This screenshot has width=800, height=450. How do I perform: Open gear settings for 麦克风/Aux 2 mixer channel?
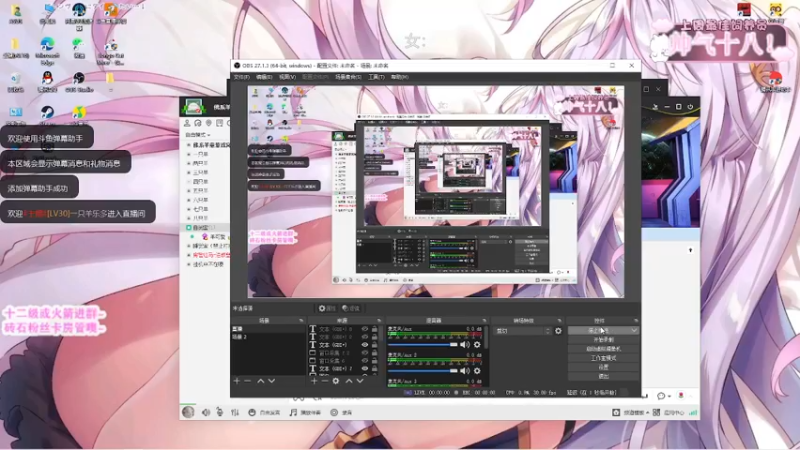coord(477,371)
